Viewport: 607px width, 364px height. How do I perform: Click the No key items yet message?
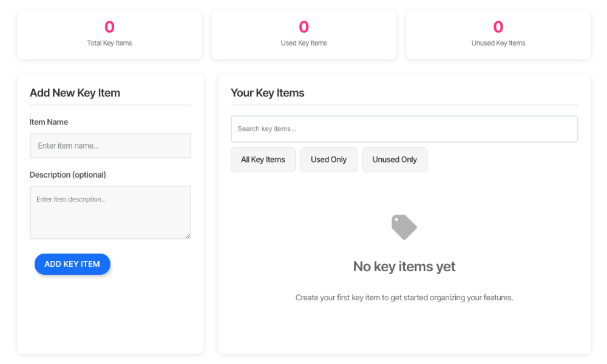coord(404,266)
